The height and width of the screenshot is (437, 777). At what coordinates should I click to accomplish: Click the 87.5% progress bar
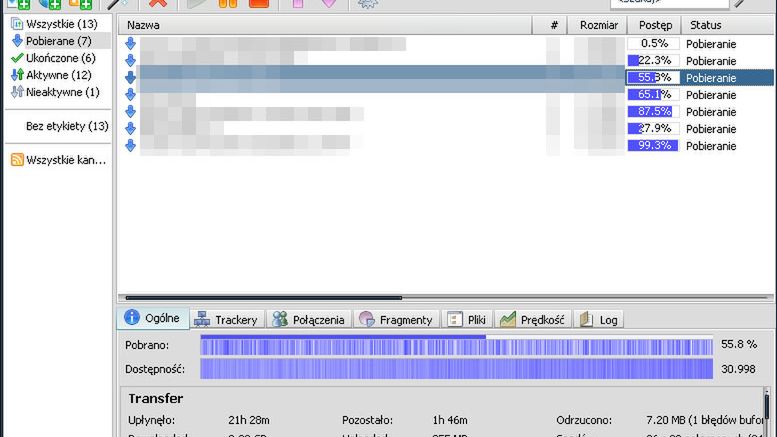tap(653, 111)
